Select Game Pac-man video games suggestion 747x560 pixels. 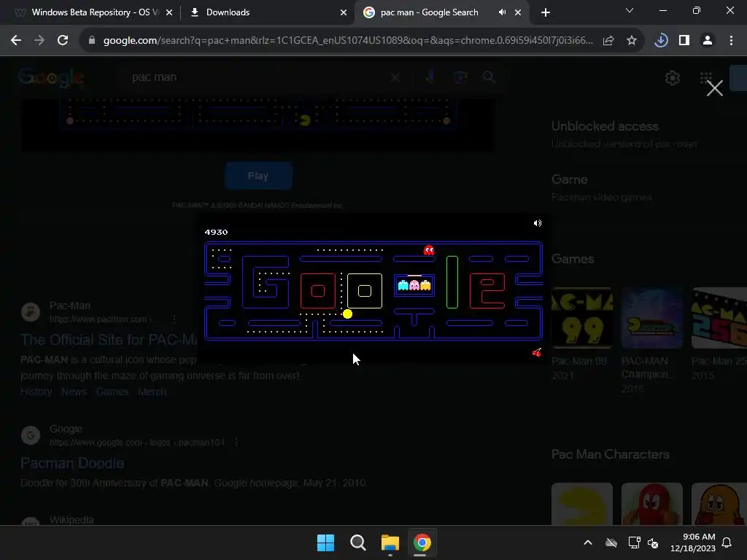[602, 187]
